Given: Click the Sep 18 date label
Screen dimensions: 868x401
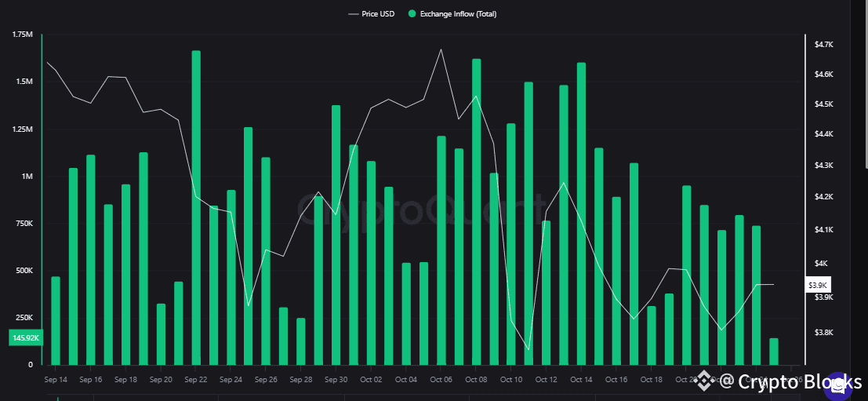Looking at the screenshot, I should (x=125, y=380).
